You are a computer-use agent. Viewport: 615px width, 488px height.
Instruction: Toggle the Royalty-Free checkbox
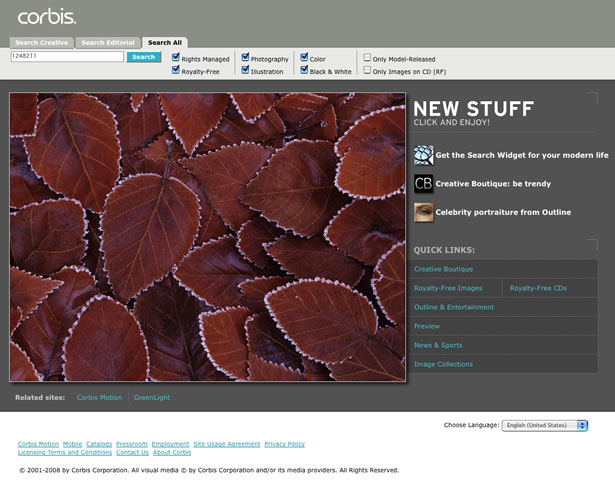tap(176, 70)
